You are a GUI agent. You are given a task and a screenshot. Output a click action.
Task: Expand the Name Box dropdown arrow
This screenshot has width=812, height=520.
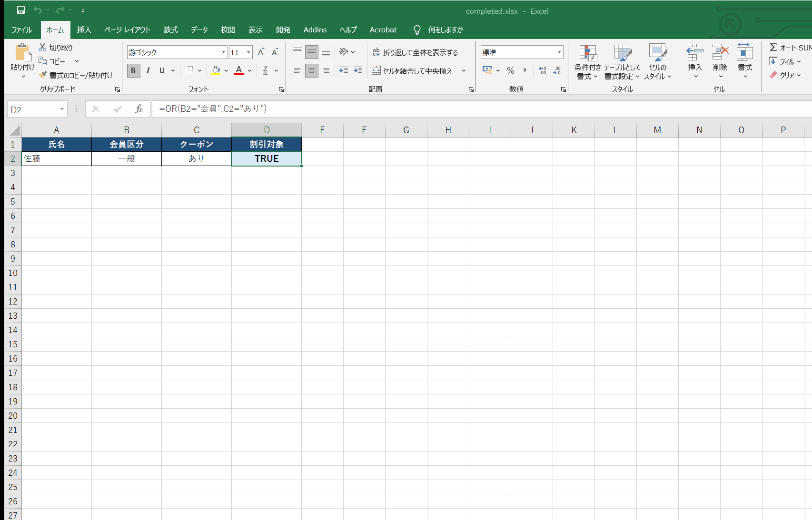pyautogui.click(x=62, y=109)
